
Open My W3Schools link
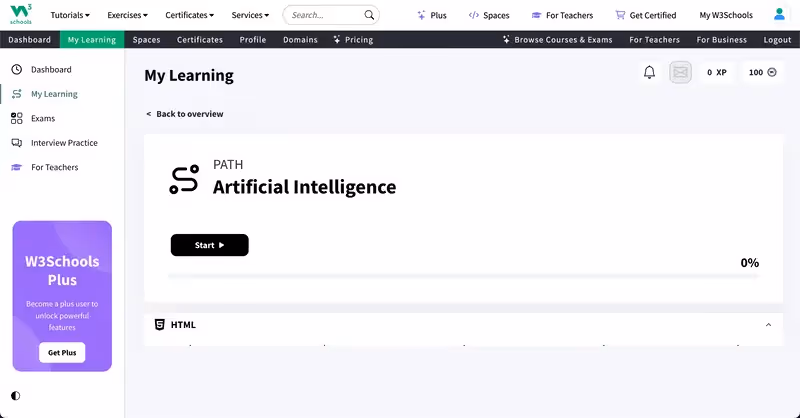point(726,15)
